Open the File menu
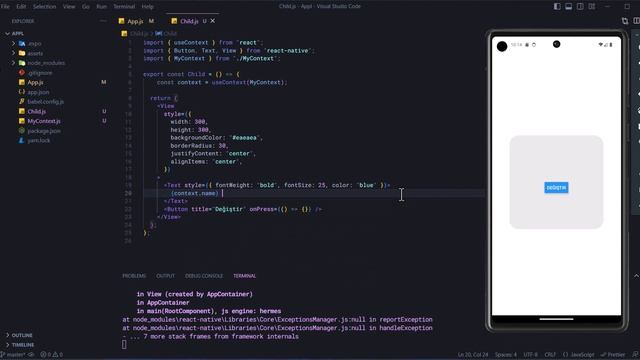This screenshot has width=640, height=360. (5, 7)
